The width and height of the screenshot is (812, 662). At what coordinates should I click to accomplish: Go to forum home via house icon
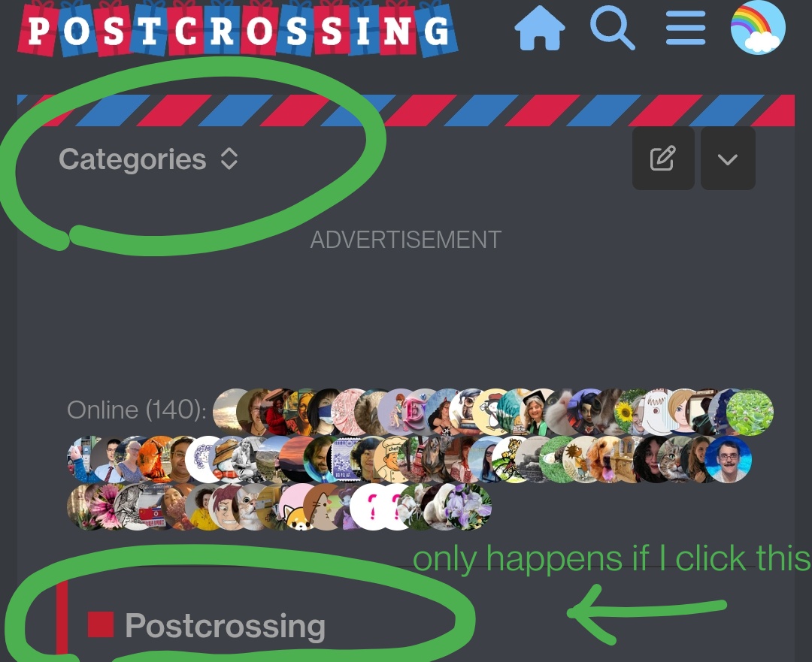(x=540, y=28)
